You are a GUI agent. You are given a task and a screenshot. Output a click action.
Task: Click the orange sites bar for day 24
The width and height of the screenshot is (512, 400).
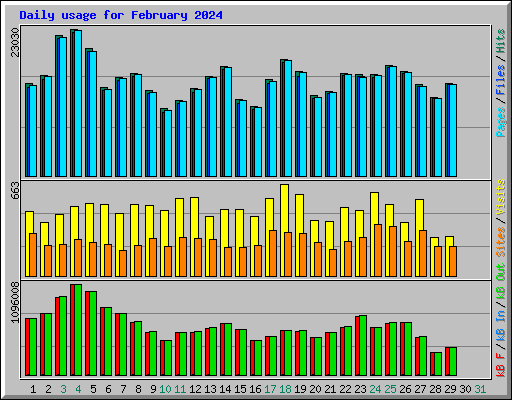tap(378, 250)
